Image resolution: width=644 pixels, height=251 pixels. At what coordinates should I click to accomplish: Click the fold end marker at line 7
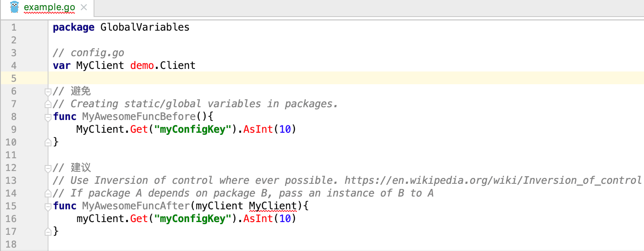click(48, 104)
